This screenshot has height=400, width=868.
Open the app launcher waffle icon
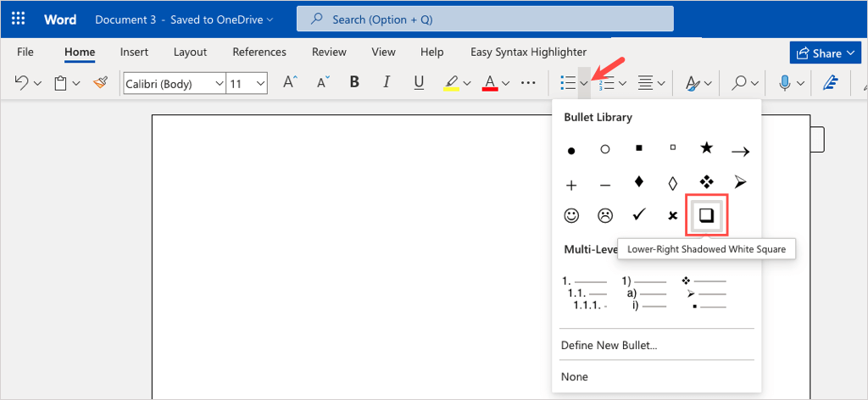click(19, 19)
